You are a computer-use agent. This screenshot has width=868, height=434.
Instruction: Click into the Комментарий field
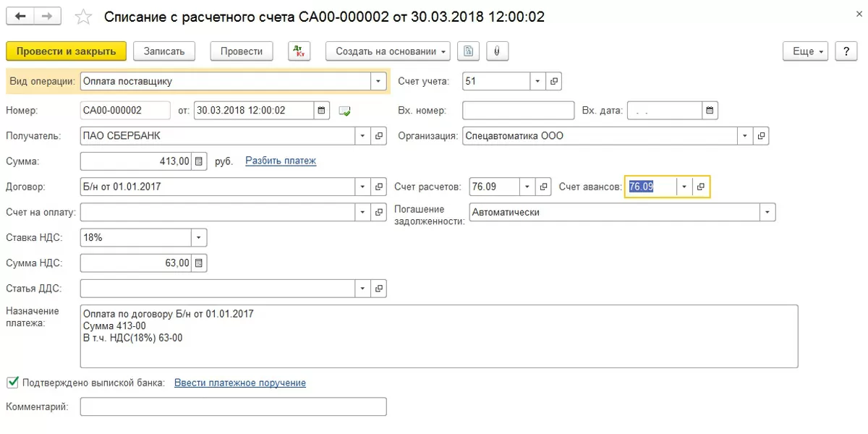click(x=233, y=407)
